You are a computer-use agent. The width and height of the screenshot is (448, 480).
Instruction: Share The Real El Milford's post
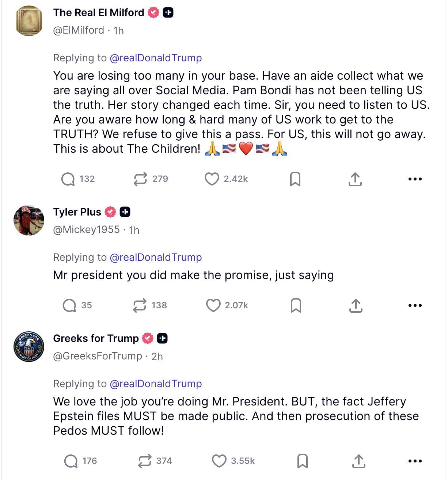tap(355, 179)
